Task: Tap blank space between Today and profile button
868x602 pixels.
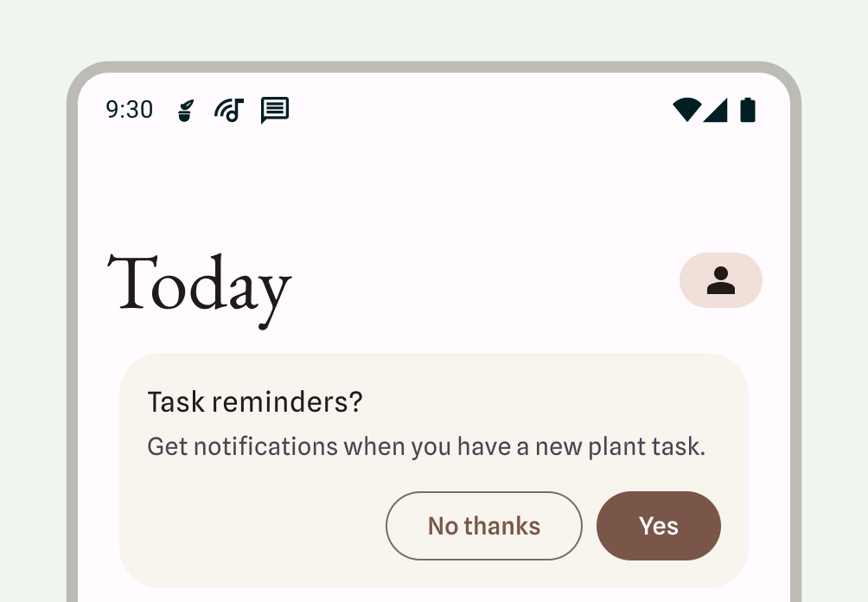Action: click(484, 281)
